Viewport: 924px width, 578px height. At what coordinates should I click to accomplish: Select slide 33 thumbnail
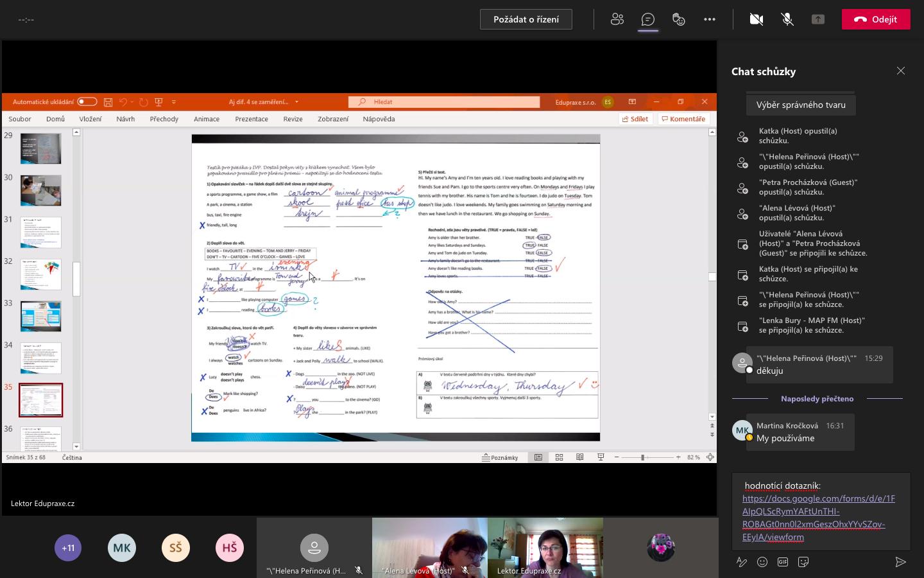pos(41,316)
